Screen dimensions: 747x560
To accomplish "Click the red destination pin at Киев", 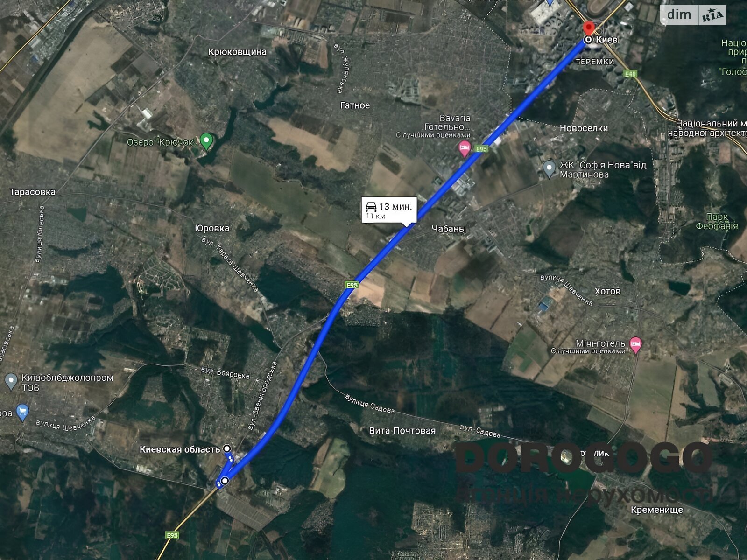I will pyautogui.click(x=589, y=28).
